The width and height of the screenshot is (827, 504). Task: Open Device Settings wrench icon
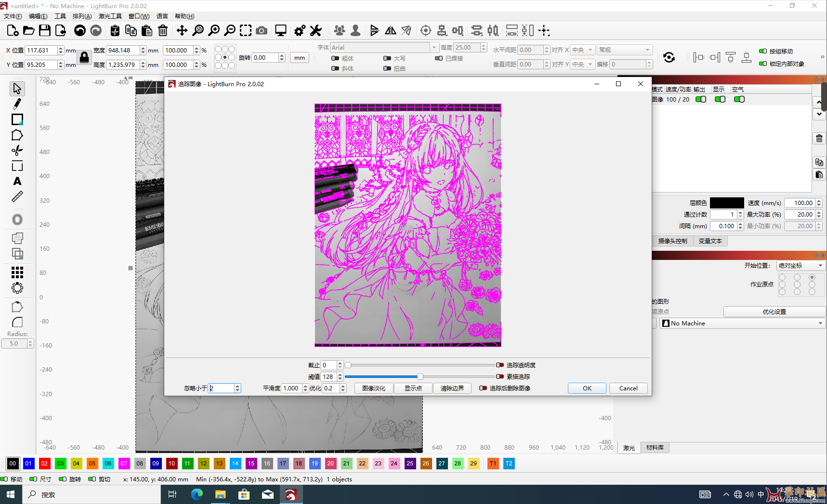(x=315, y=31)
